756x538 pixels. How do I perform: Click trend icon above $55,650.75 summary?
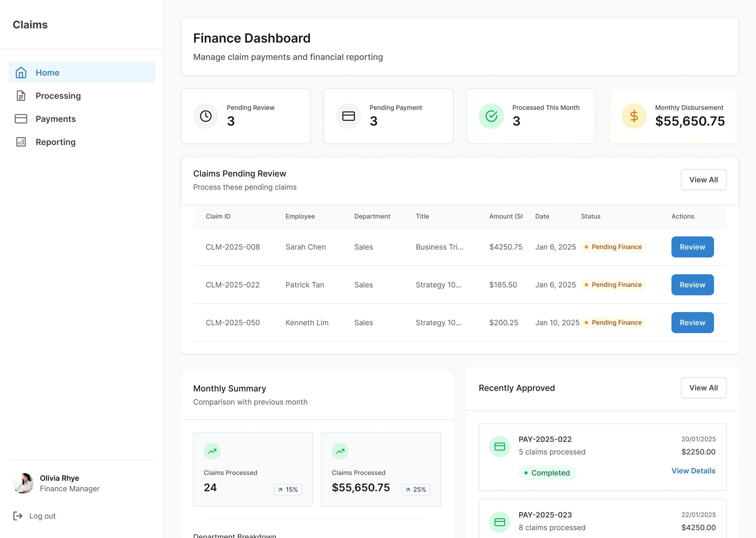pyautogui.click(x=340, y=451)
